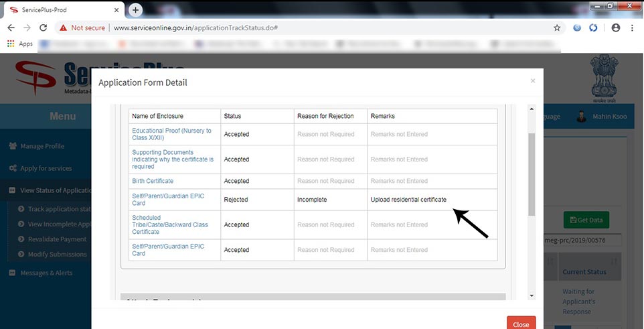
Task: Click the Apply for services gears icon
Action: (x=13, y=168)
